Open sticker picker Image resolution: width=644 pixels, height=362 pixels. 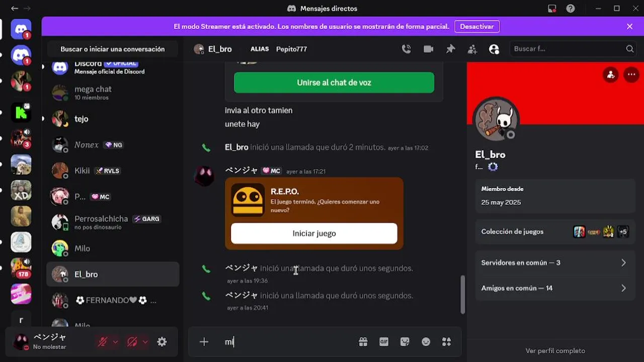point(405,342)
